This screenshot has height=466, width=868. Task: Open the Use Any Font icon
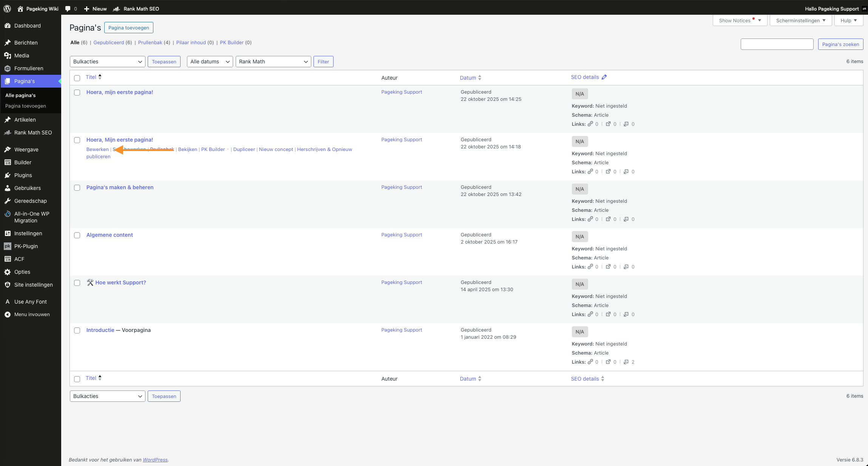[x=8, y=302]
